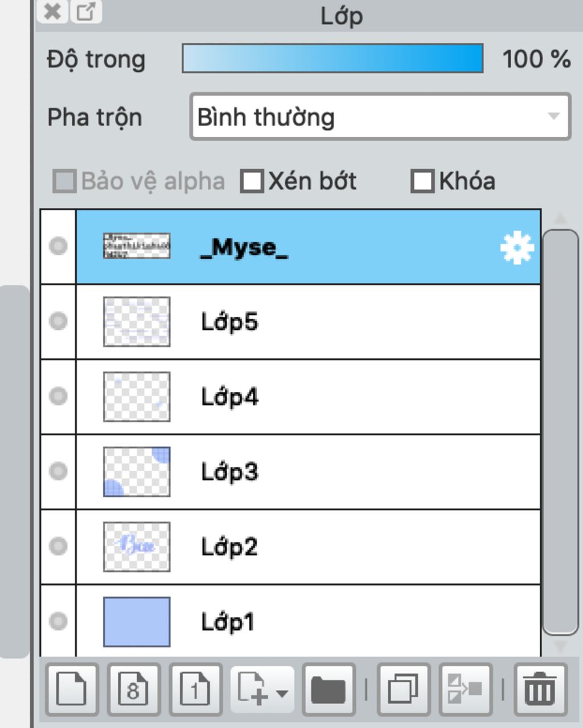Create a new layer folder
Viewport: 583px width, 728px height.
(x=329, y=690)
